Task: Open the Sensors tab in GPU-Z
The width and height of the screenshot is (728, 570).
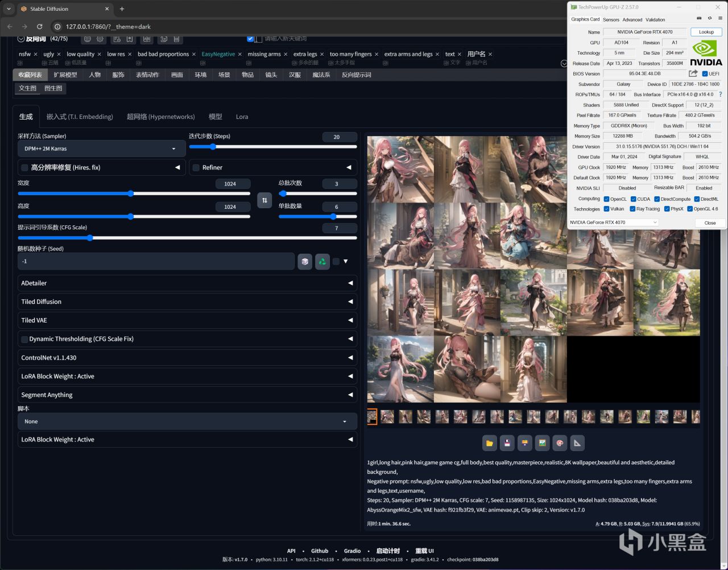Action: [611, 19]
